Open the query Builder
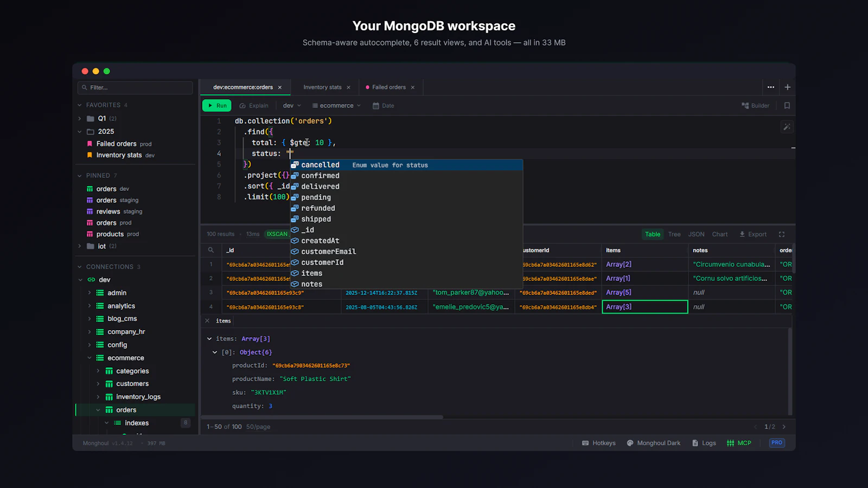868x488 pixels. point(755,106)
